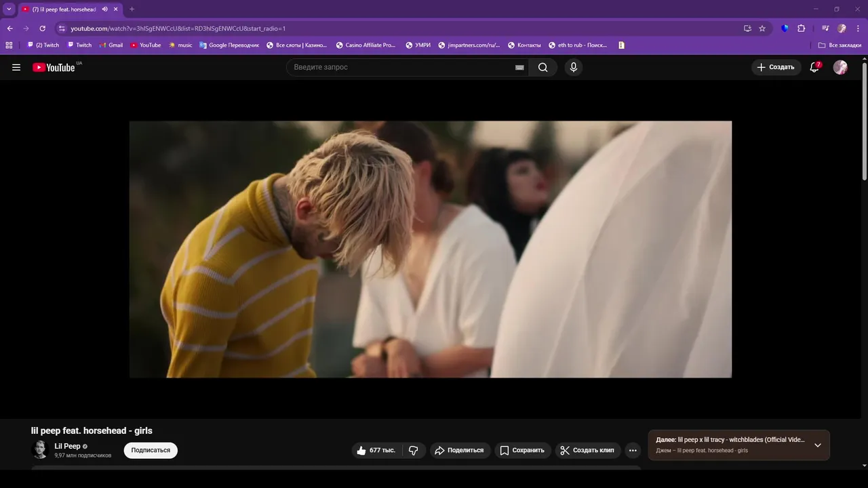This screenshot has height=488, width=868.
Task: Open the Все слоты | Казино bookmark
Action: pos(296,45)
